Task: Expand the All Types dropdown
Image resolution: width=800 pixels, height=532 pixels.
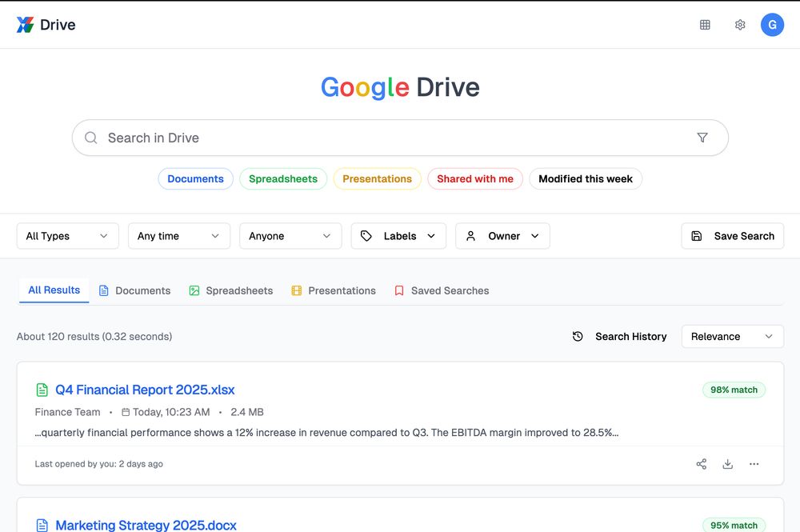Action: (67, 236)
